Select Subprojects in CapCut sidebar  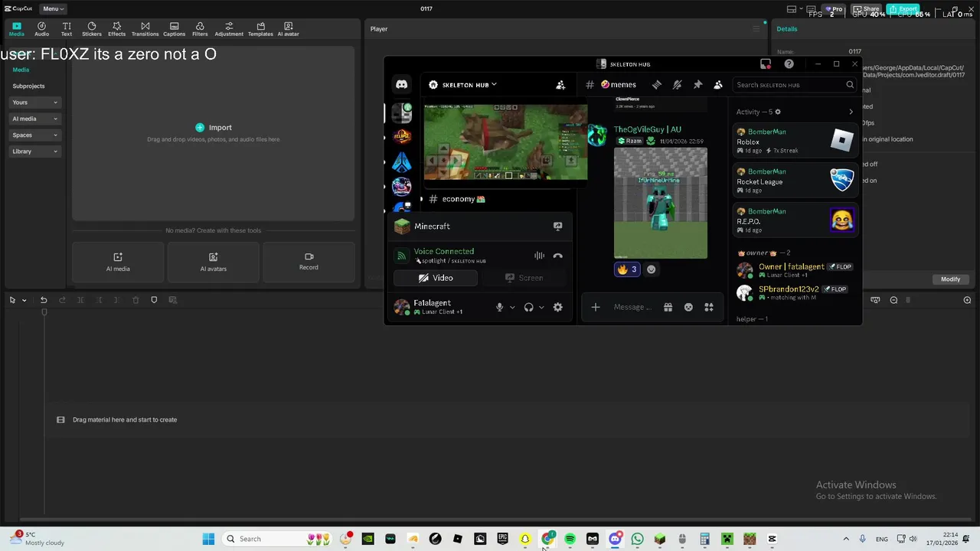click(28, 86)
